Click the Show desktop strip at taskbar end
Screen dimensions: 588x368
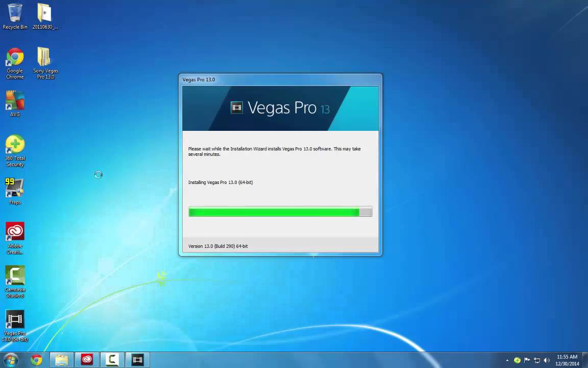tap(585, 360)
